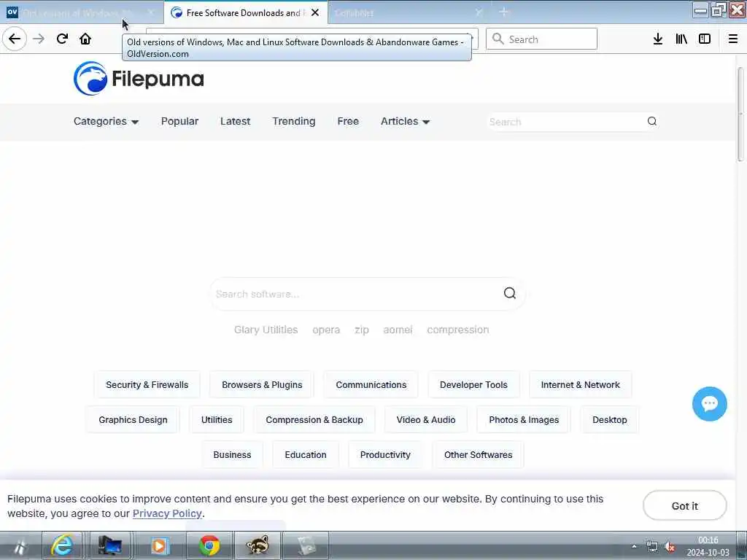Click the Filepuma logo

(139, 79)
